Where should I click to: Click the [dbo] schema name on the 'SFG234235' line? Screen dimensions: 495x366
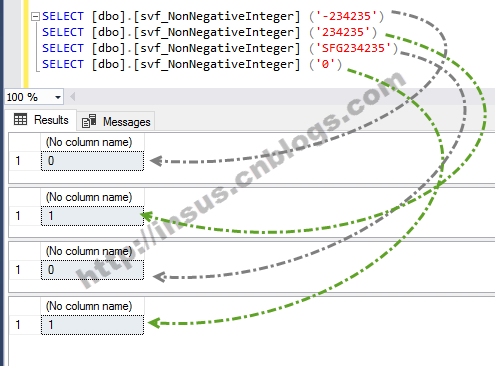pyautogui.click(x=109, y=48)
